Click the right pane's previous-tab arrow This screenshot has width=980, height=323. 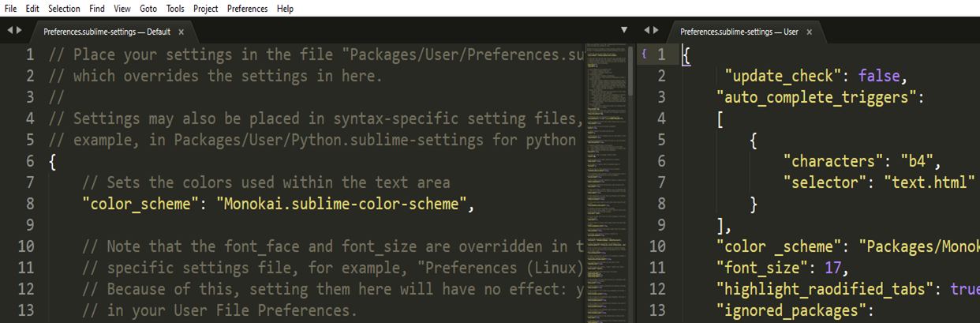[x=647, y=31]
